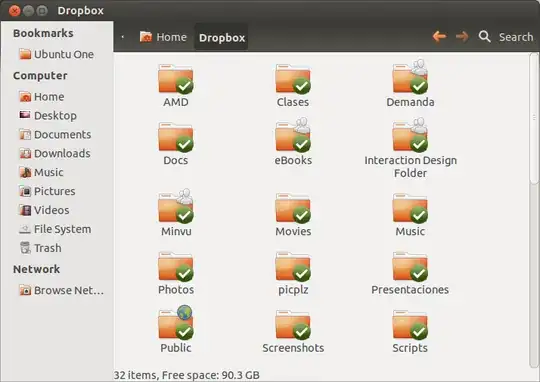The height and width of the screenshot is (382, 540).
Task: Select the Videos sidebar label
Action: pyautogui.click(x=52, y=210)
